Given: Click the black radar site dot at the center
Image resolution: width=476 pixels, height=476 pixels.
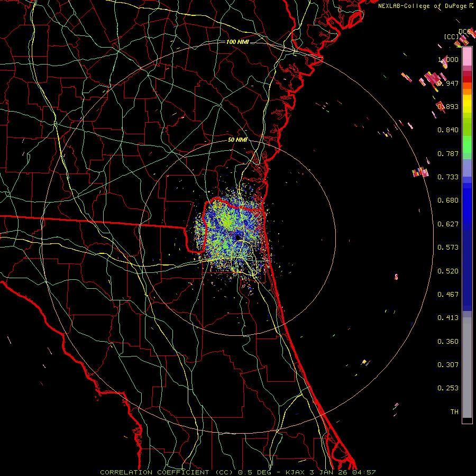Looking at the screenshot, I should tap(237, 237).
